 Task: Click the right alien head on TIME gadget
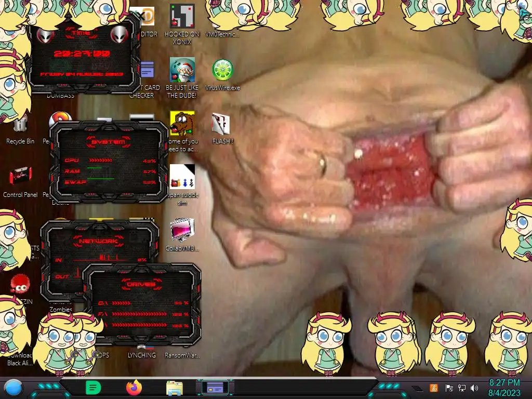(x=119, y=34)
